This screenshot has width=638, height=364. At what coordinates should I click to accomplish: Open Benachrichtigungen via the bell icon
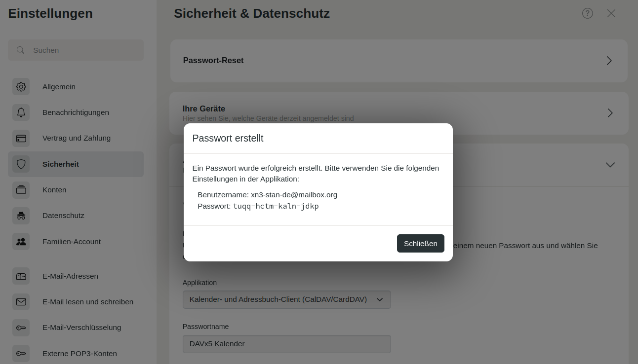click(21, 112)
